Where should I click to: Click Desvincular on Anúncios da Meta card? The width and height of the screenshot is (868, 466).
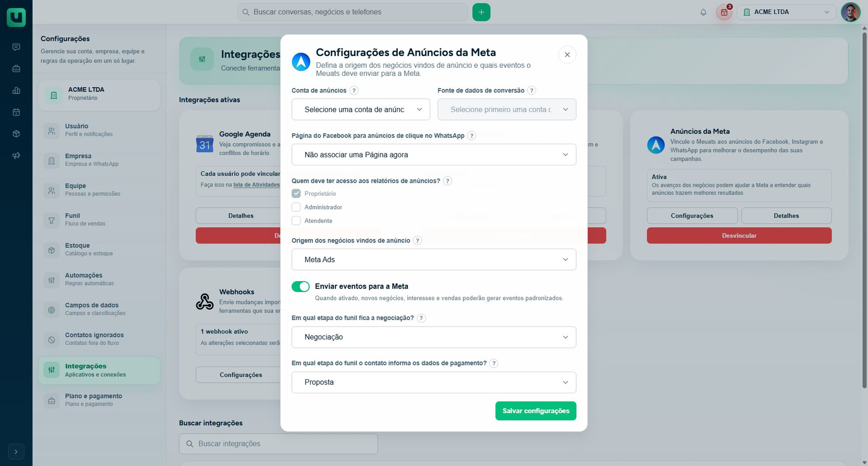coord(739,236)
